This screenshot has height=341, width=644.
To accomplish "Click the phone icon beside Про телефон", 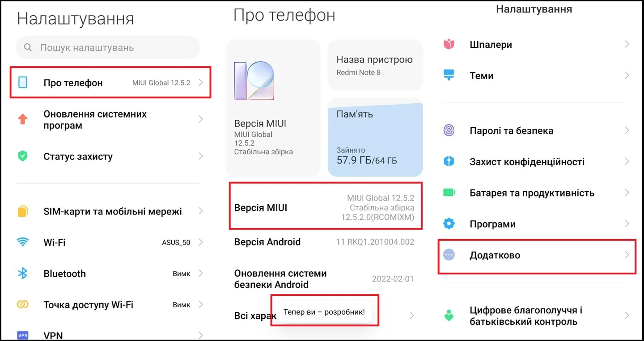I will click(22, 83).
